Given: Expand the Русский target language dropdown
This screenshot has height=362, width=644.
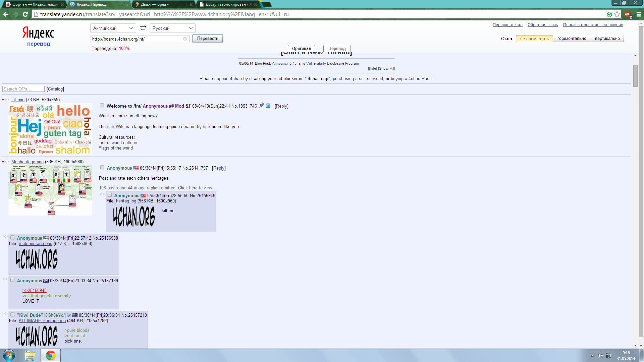Looking at the screenshot, I should coord(172,28).
